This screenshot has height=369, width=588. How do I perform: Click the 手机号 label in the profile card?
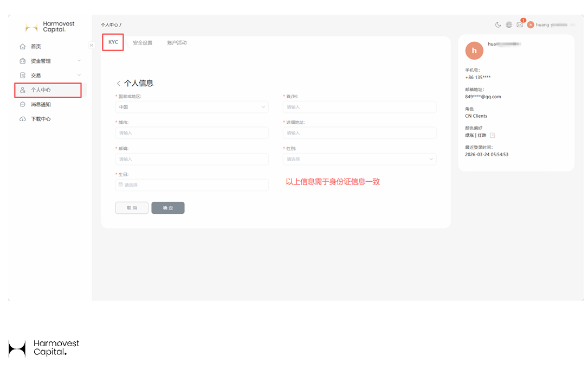[x=473, y=70]
